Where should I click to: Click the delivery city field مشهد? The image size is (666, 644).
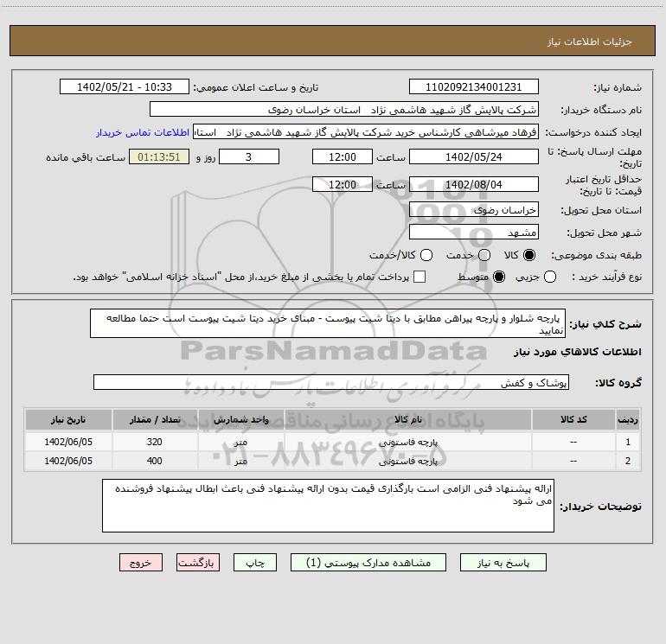[474, 232]
